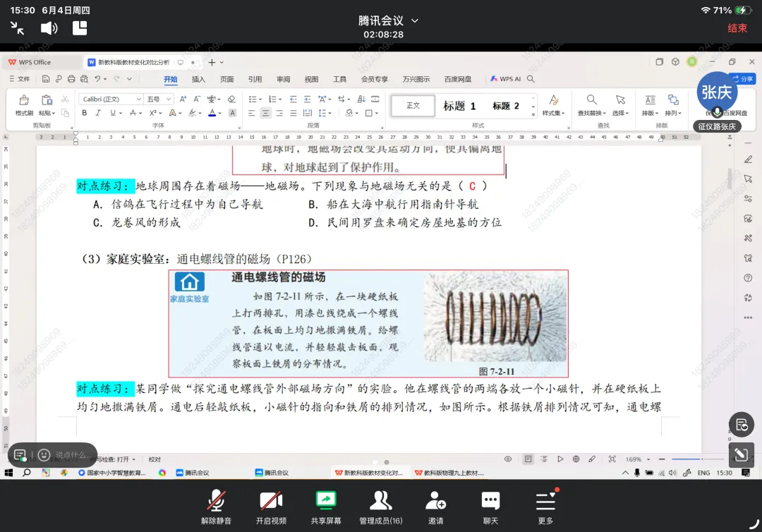
Task: Toggle character shading A button
Action: [x=232, y=113]
